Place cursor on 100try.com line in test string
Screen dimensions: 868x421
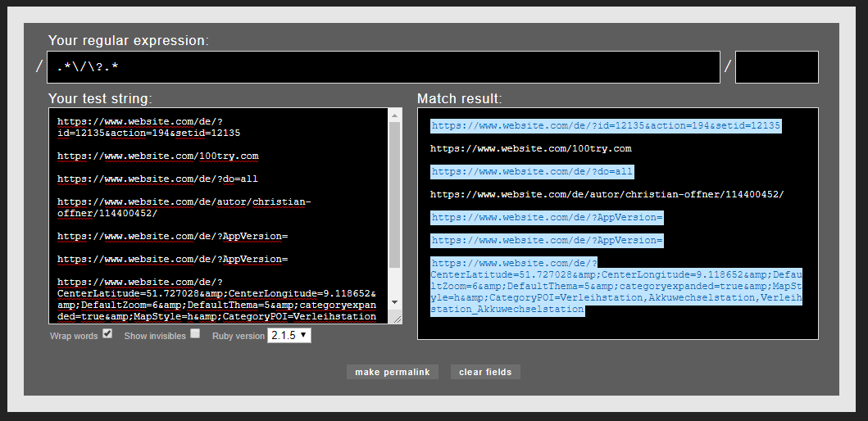[x=157, y=156]
